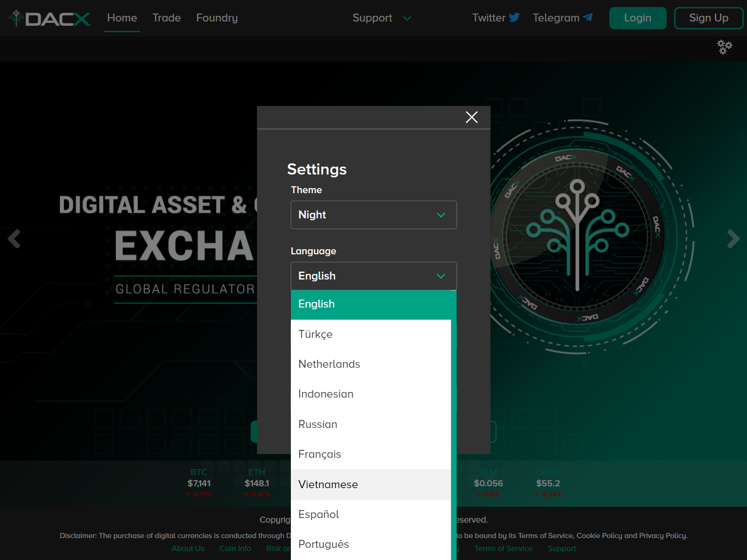Open the Foundry nav tab
The height and width of the screenshot is (560, 747).
pos(217,18)
